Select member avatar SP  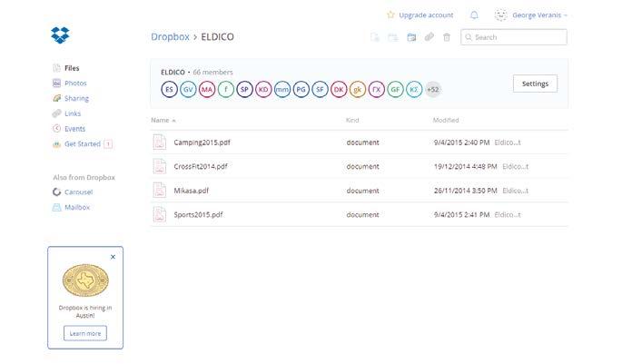[x=244, y=89]
